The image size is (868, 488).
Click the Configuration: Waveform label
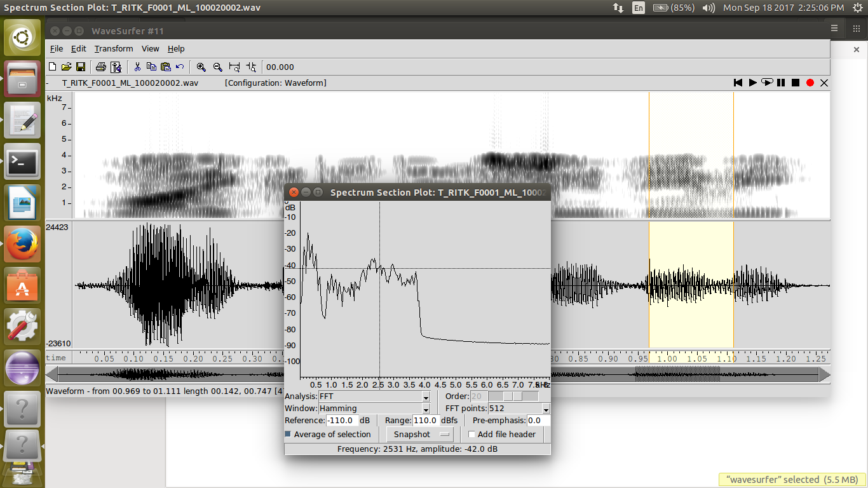tap(276, 83)
